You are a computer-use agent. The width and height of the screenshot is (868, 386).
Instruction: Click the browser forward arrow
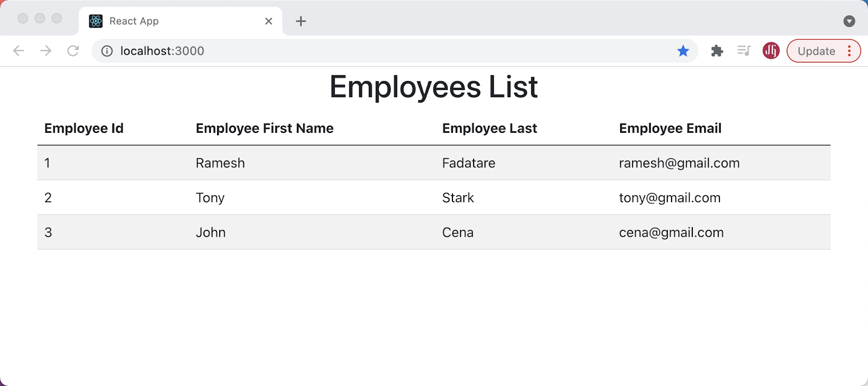pos(46,51)
